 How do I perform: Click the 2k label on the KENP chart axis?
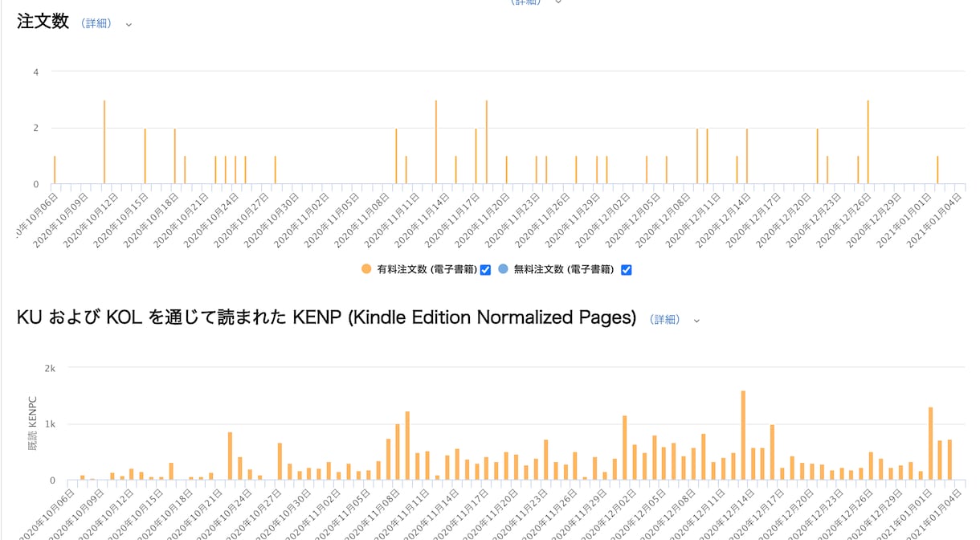(x=50, y=368)
